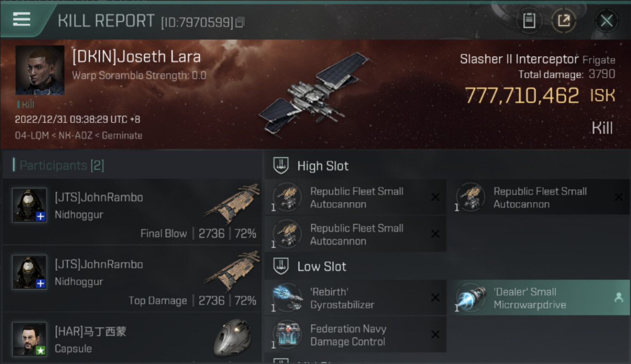Open the clipboard notes icon

[x=529, y=20]
